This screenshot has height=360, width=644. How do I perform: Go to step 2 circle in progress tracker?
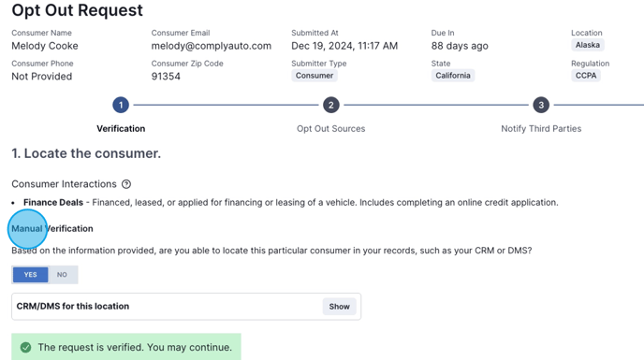(x=331, y=105)
